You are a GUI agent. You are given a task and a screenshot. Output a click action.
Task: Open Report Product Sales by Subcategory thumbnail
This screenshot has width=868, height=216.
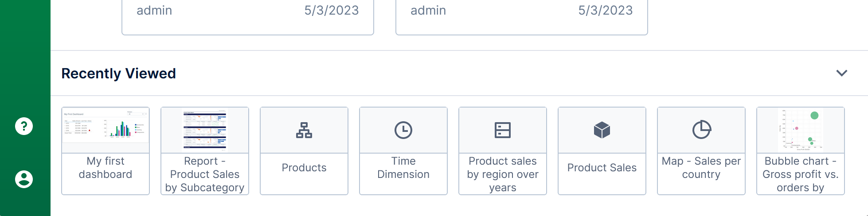point(205,130)
